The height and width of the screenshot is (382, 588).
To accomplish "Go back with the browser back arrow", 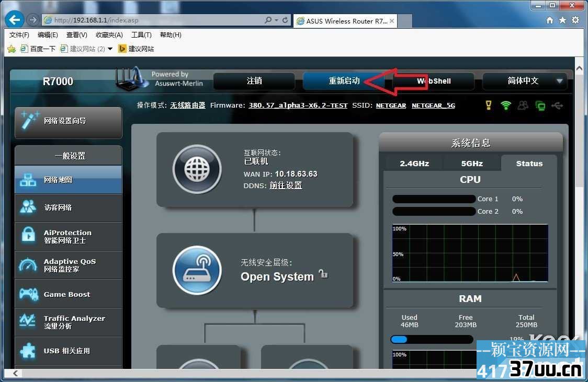I will (14, 19).
